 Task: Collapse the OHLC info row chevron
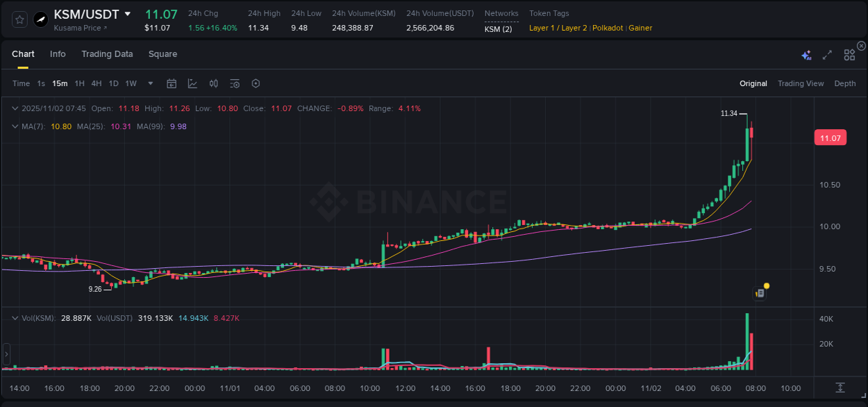(15, 109)
